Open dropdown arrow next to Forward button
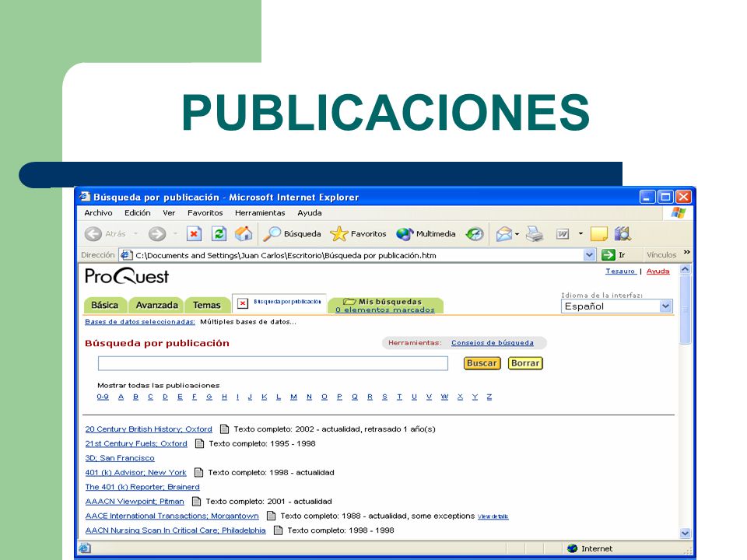Image resolution: width=747 pixels, height=560 pixels. click(x=175, y=234)
